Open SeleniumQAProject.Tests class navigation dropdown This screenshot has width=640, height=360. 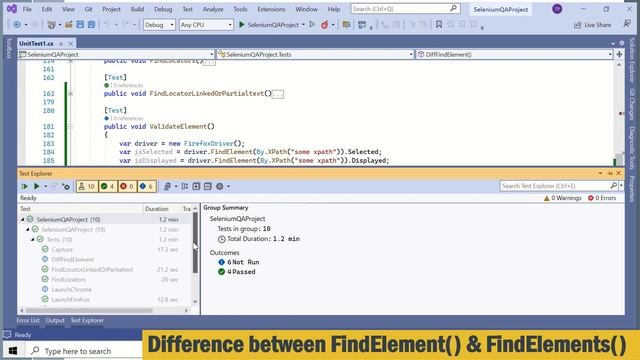pos(315,54)
